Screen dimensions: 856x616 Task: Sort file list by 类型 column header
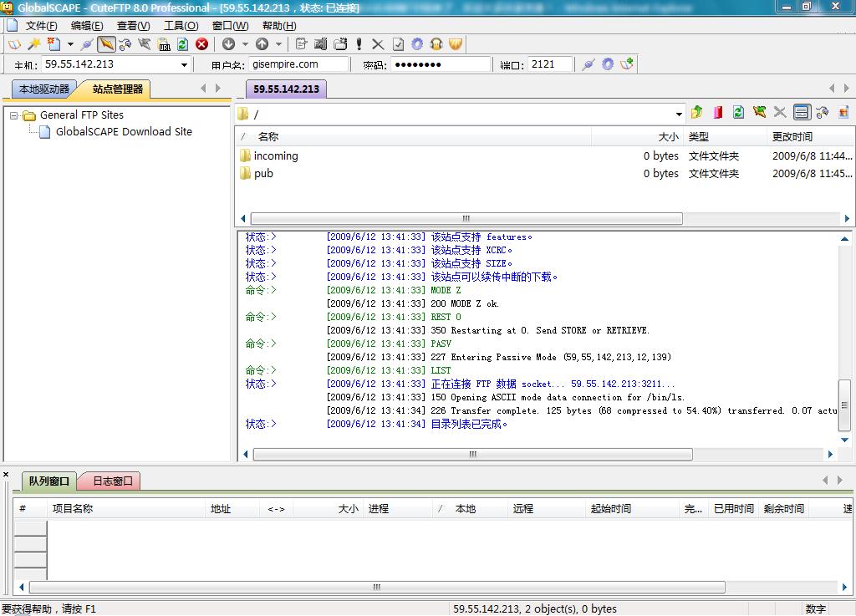(x=725, y=137)
